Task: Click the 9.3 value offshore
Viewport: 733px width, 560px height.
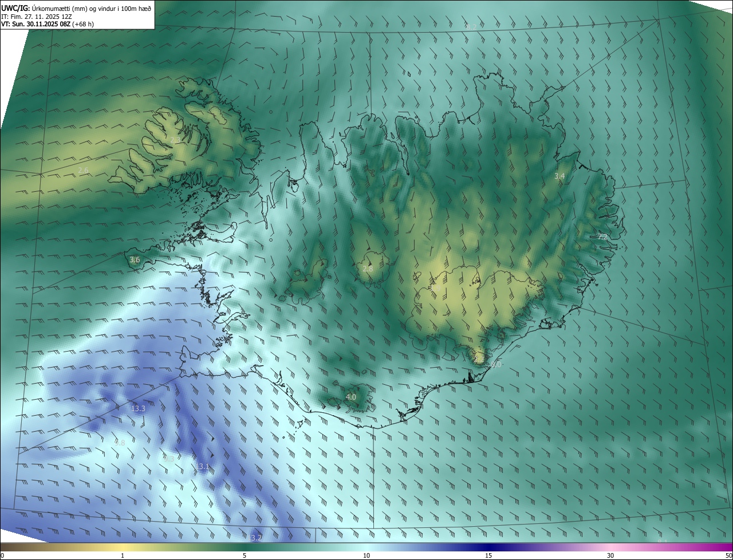Action: [168, 459]
